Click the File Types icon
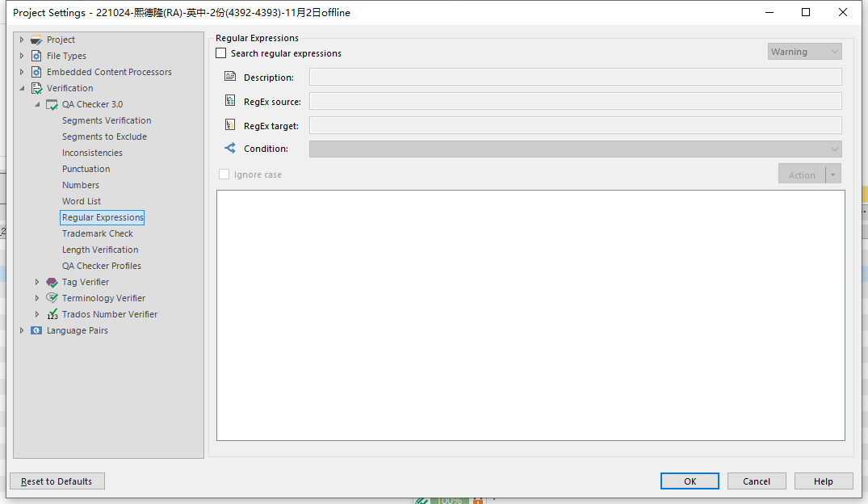 click(36, 56)
